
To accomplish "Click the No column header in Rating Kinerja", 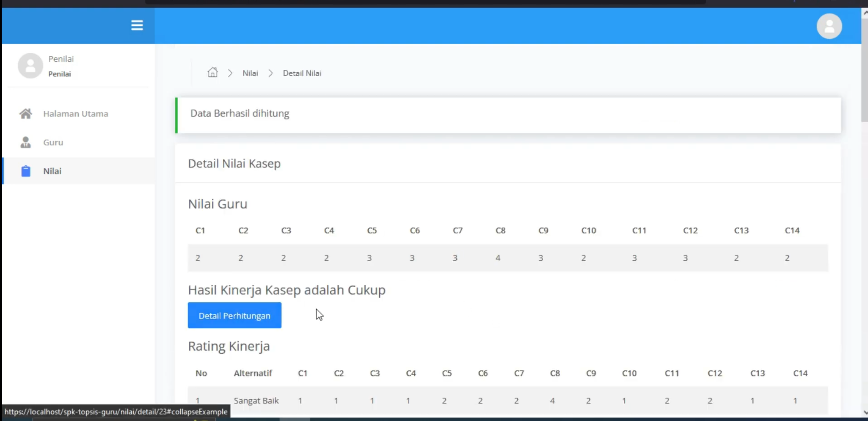I will pyautogui.click(x=201, y=373).
